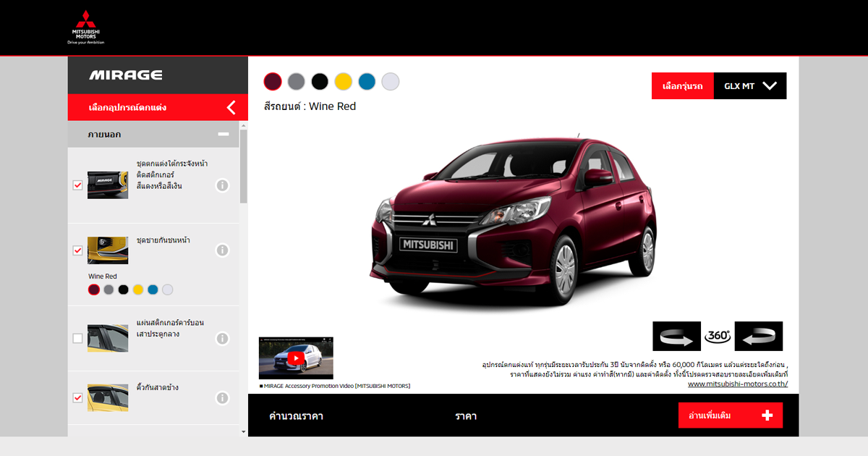Open info for carbon pillar sticker
The width and height of the screenshot is (868, 456).
[223, 339]
